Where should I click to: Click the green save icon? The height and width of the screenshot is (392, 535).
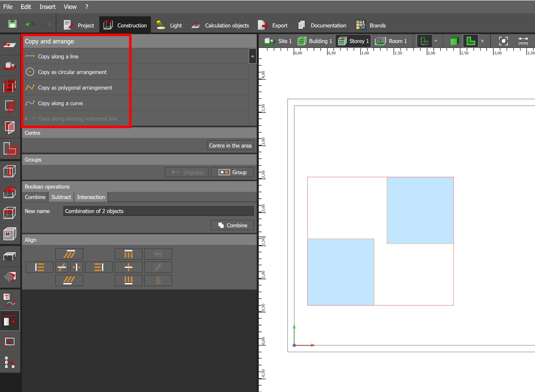12,24
